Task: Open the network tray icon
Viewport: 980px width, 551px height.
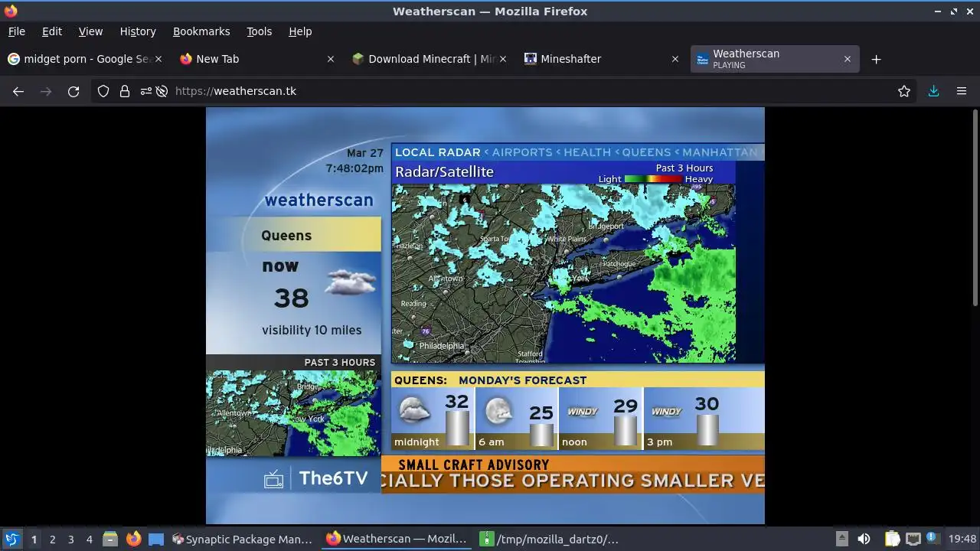Action: point(913,539)
